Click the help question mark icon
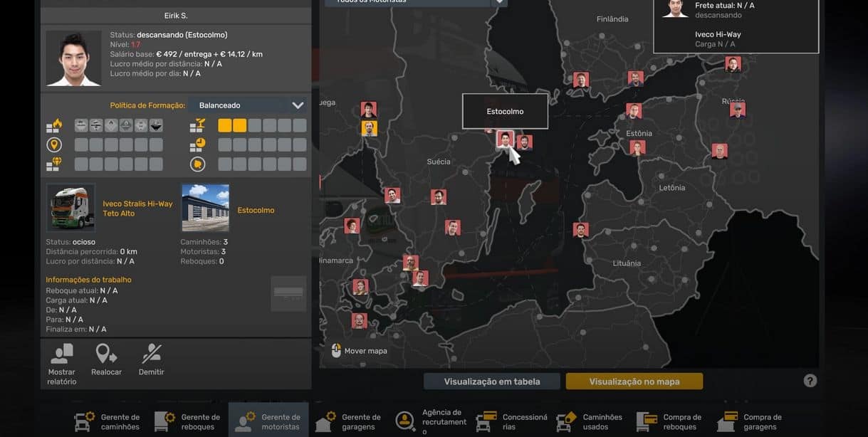This screenshot has height=437, width=868. coord(810,381)
